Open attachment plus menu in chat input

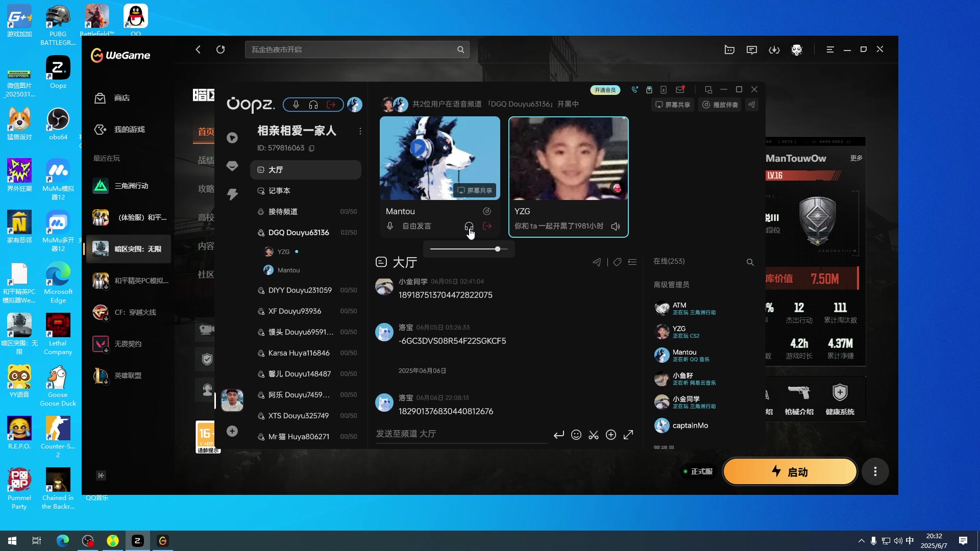[611, 435]
